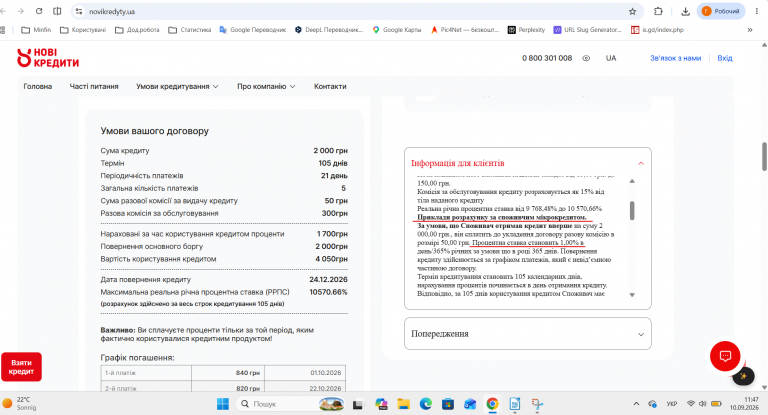The image size is (768, 415).
Task: Click the 1-й платіж 840 грн cell
Action: tap(228, 373)
